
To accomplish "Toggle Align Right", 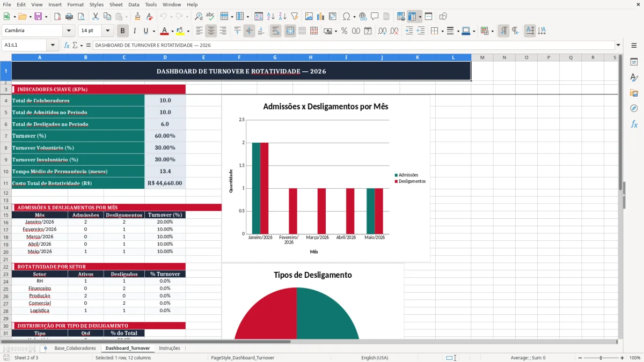I will 223,31.
